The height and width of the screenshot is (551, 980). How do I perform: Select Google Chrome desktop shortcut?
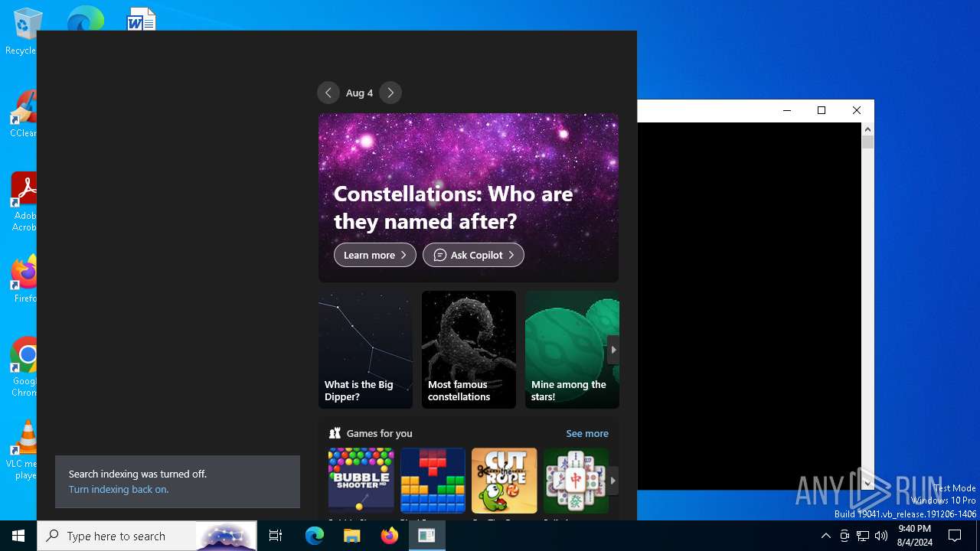point(24,367)
